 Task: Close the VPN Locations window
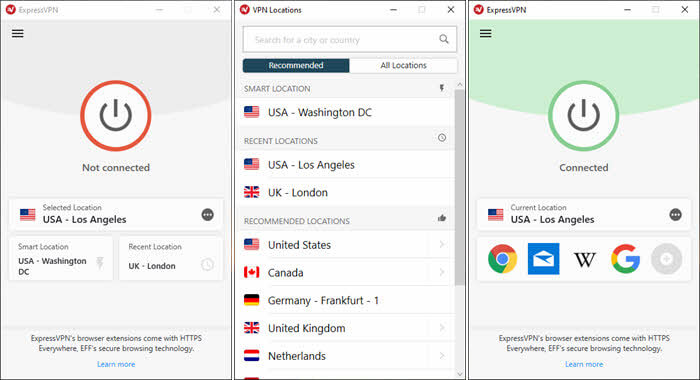tap(451, 9)
